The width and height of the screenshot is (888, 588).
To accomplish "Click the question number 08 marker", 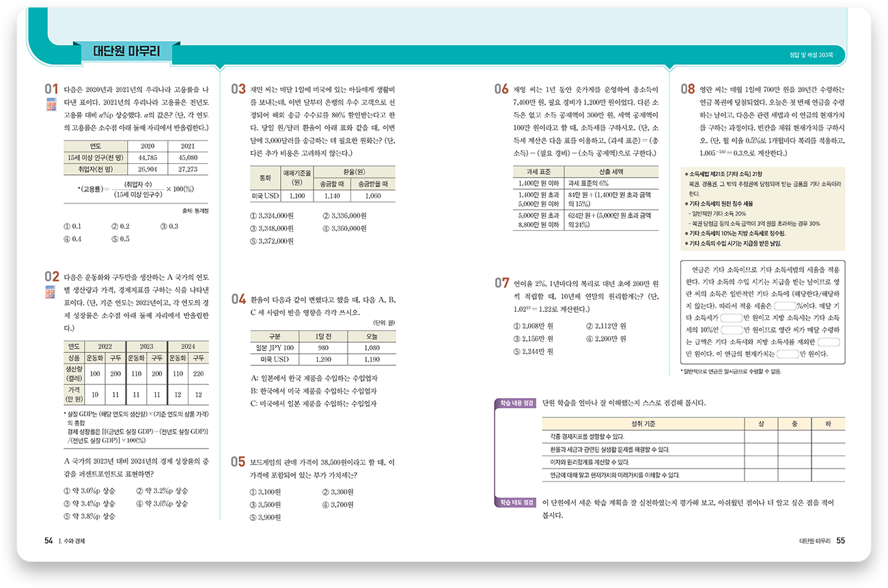I will point(689,89).
